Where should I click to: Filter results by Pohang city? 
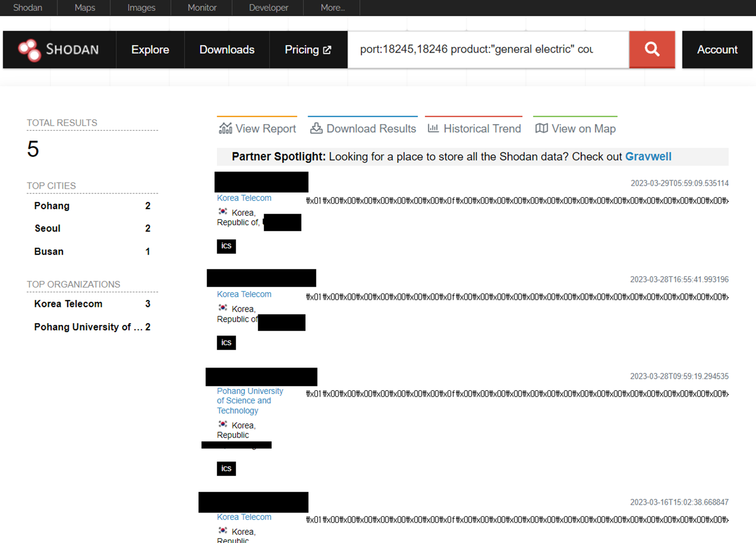pos(52,206)
